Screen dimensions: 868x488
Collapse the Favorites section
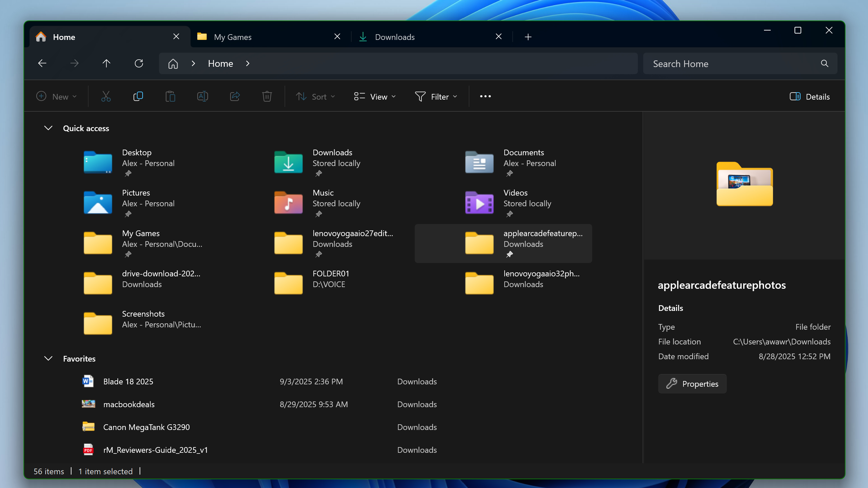(x=48, y=358)
